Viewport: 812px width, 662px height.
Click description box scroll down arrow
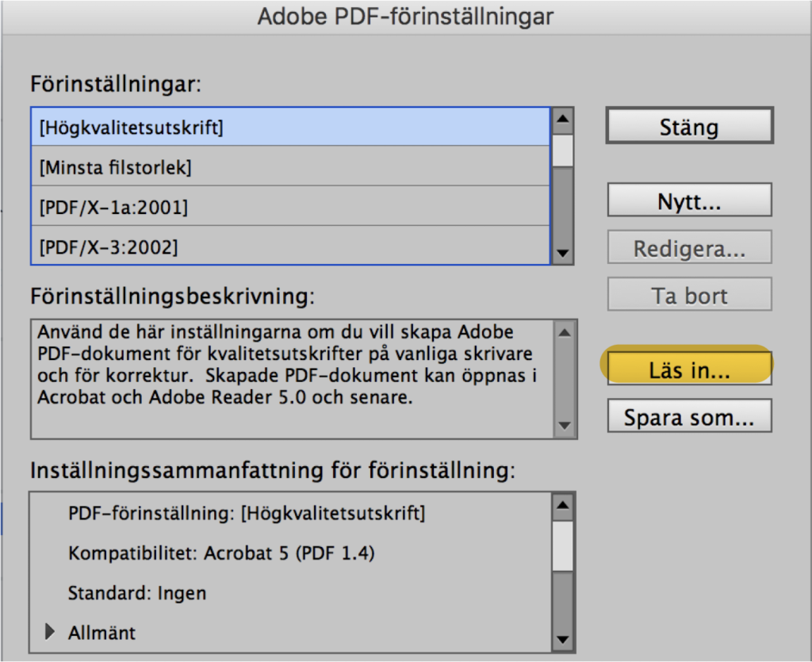(x=565, y=426)
